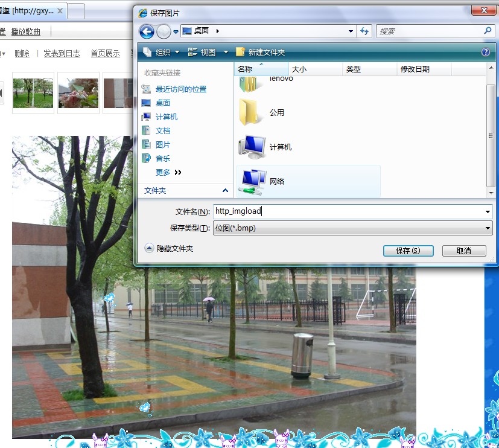Click scroll-up arrow of file list scrollbar
The image size is (499, 448).
(x=491, y=68)
